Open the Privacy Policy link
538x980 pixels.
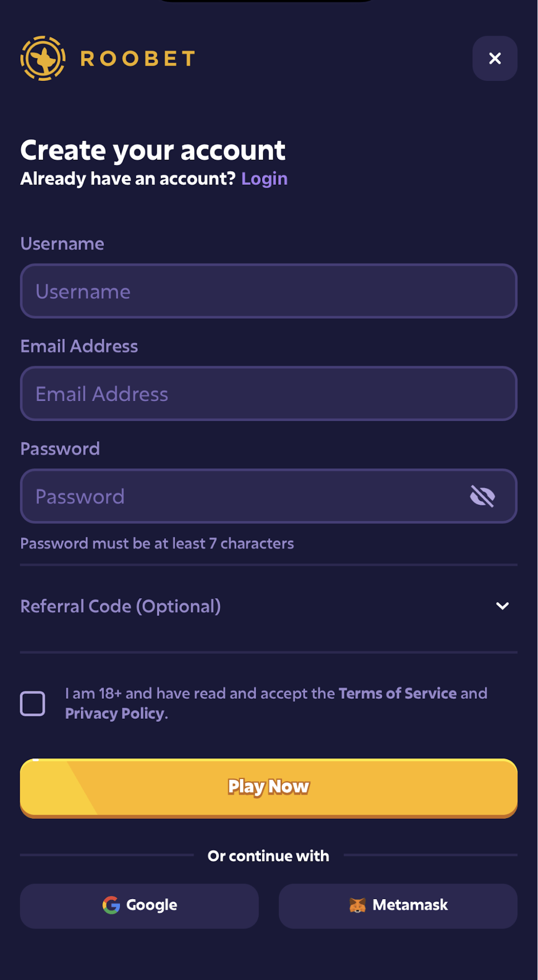115,713
